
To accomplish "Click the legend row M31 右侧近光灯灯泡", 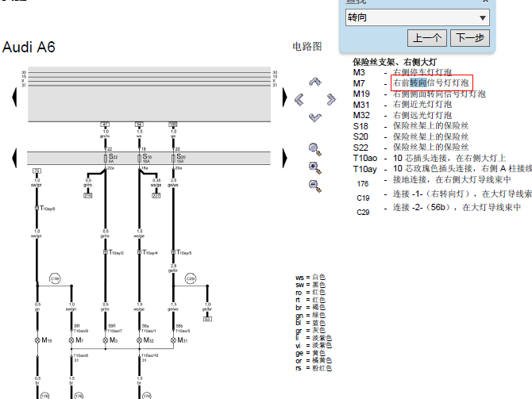I will [x=403, y=105].
